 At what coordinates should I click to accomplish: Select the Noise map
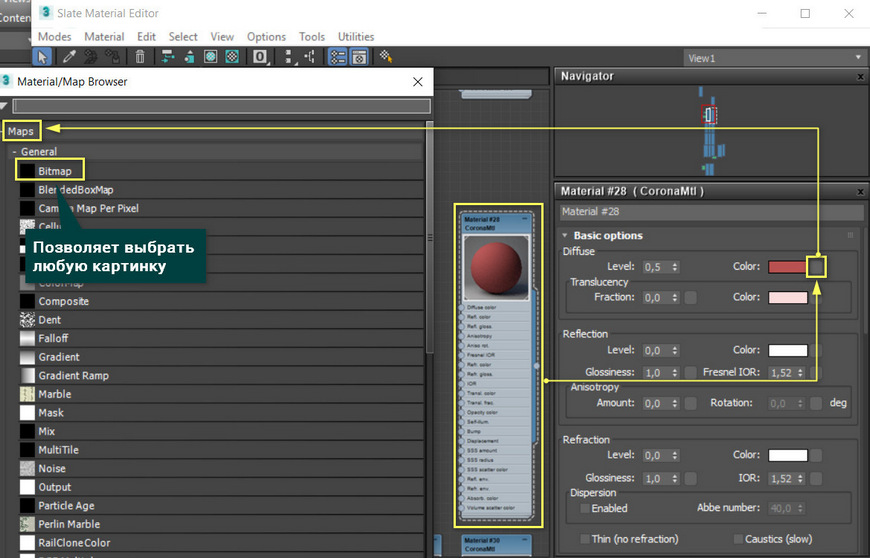[x=221, y=469]
